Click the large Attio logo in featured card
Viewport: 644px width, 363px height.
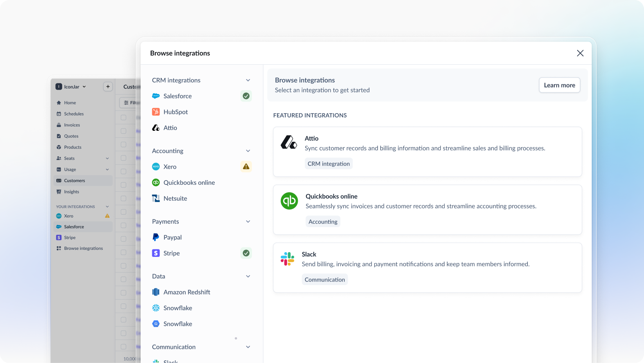(289, 142)
